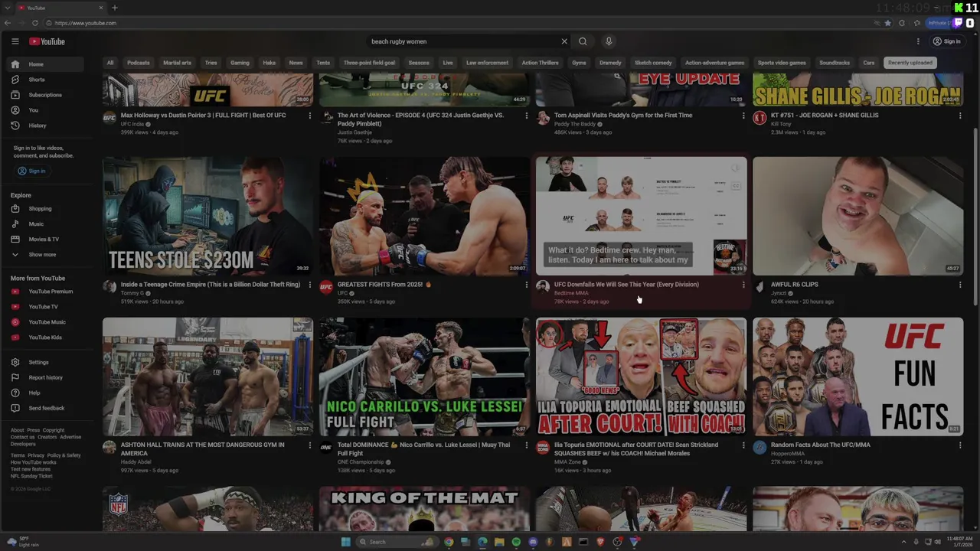Open more options for Random Facts About The UFC/MMA
Image resolution: width=980 pixels, height=551 pixels.
click(x=959, y=445)
